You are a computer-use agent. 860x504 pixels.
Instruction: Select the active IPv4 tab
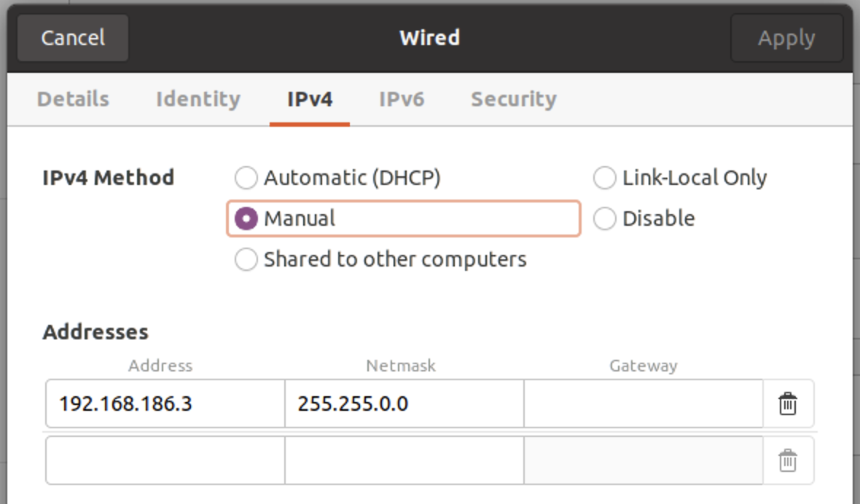coord(310,99)
